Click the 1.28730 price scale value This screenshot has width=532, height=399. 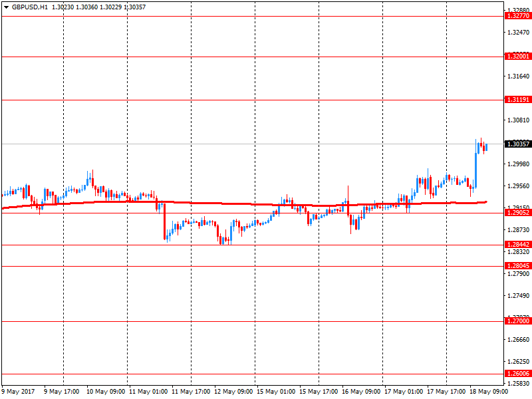[519, 230]
